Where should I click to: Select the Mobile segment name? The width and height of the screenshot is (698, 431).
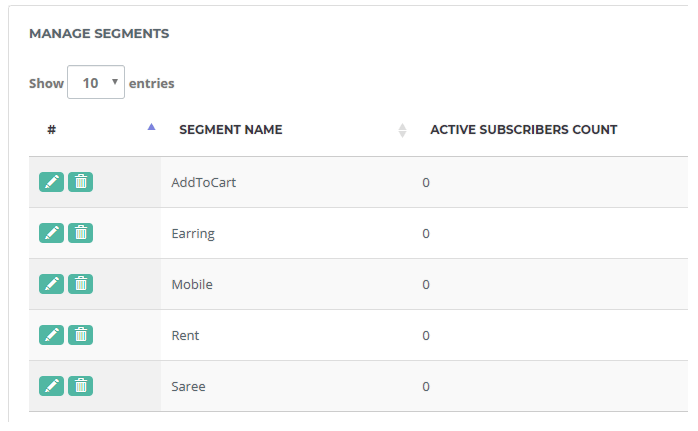point(192,285)
